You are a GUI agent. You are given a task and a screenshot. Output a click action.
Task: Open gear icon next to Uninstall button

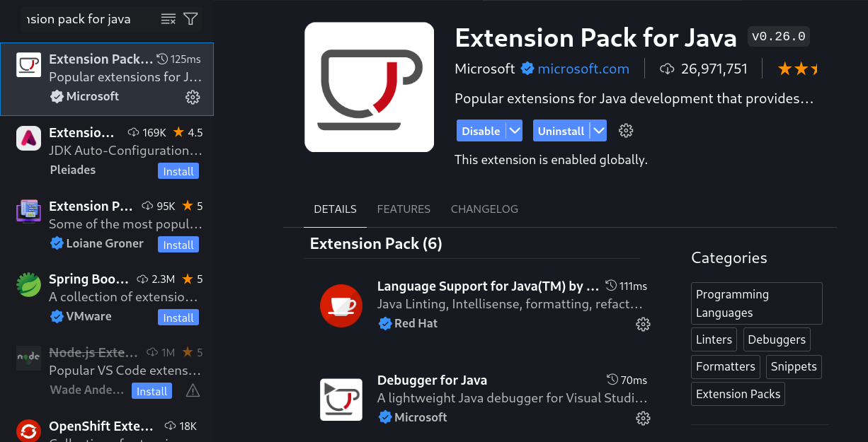click(x=626, y=131)
